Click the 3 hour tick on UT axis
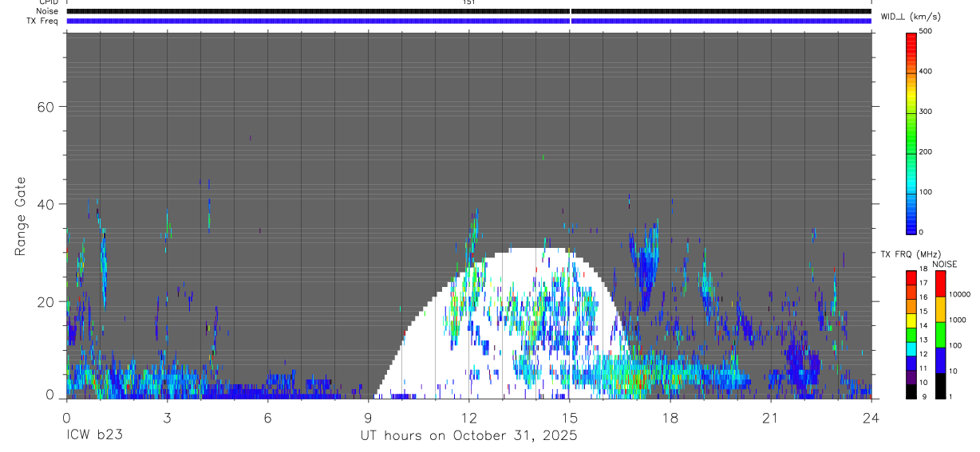Viewport: 980px width, 452px height. (x=167, y=417)
